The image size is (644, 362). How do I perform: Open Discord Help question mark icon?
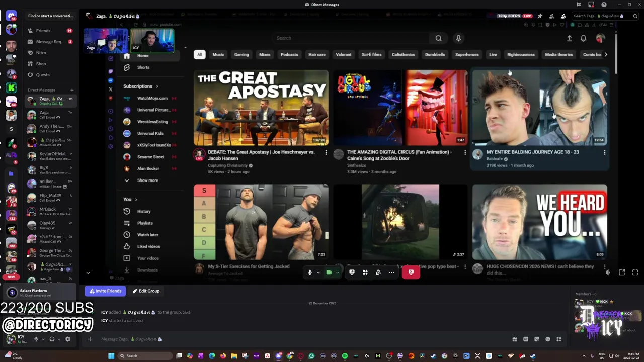point(604,5)
